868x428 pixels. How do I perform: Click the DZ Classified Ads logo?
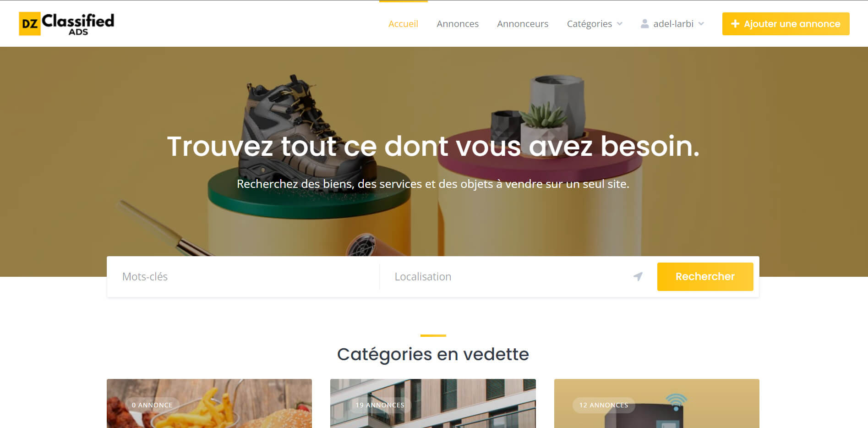coord(66,24)
